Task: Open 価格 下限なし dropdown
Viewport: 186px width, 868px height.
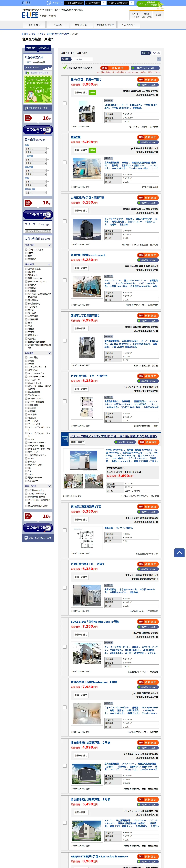Action: 35,149
